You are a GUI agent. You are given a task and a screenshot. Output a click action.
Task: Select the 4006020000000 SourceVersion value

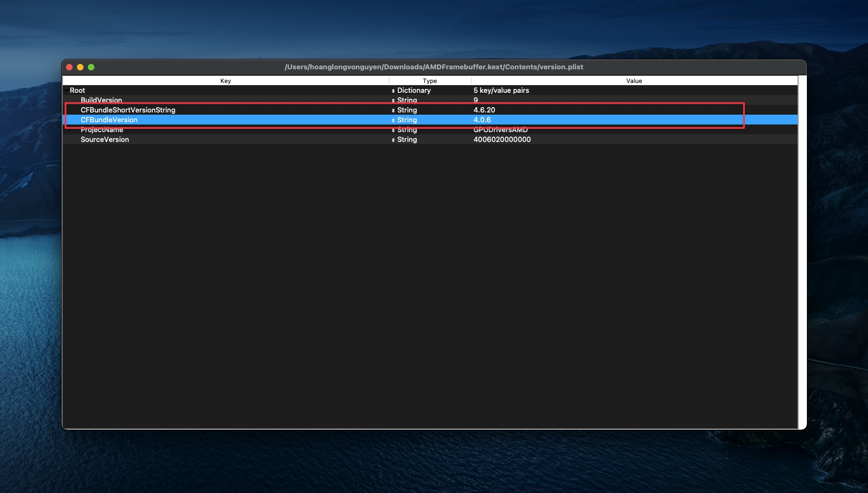(502, 140)
